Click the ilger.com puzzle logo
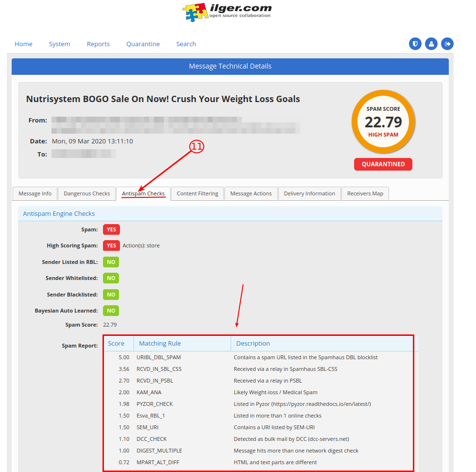The height and width of the screenshot is (472, 476). 226,12
